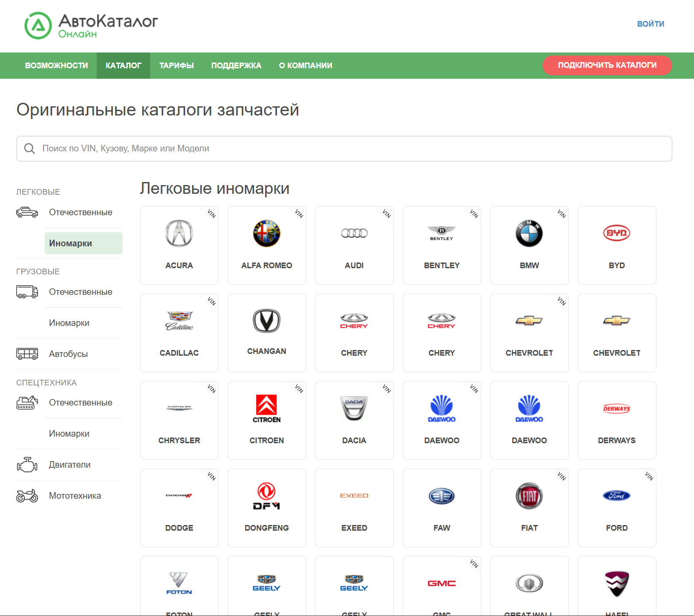Click the first CHERY text label
This screenshot has height=616, width=694.
click(354, 353)
